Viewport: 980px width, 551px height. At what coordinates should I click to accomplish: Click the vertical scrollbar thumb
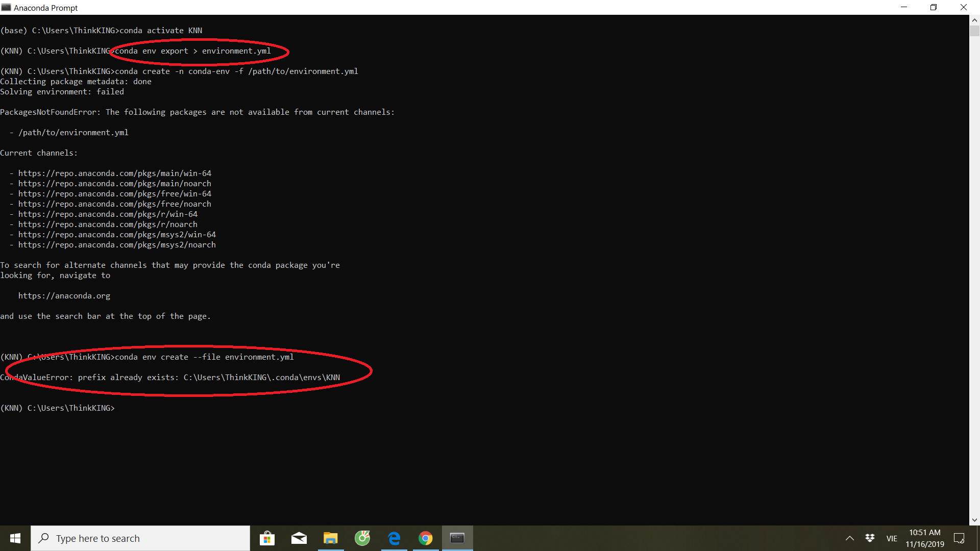coord(974,31)
